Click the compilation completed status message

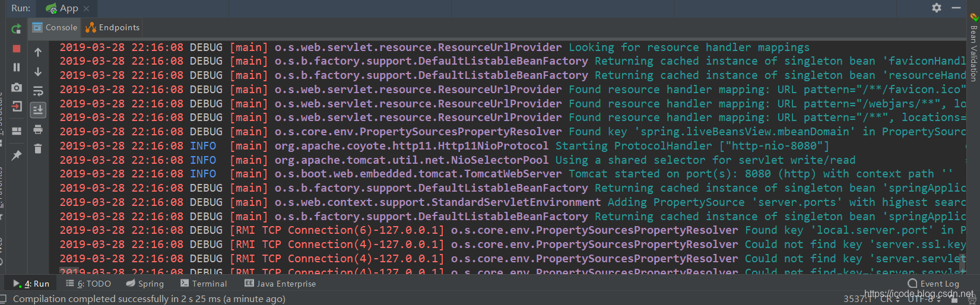pyautogui.click(x=149, y=298)
